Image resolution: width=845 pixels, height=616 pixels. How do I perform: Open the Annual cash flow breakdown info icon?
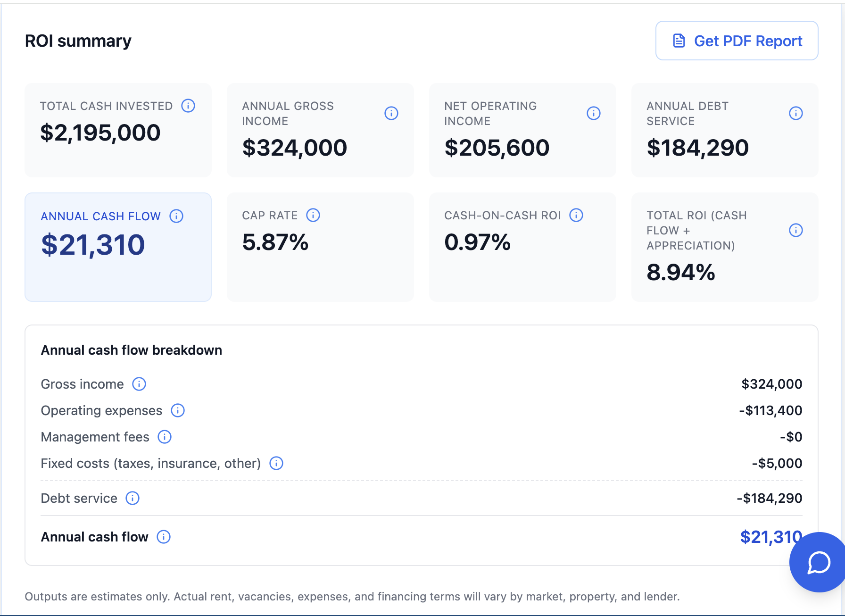coord(164,537)
